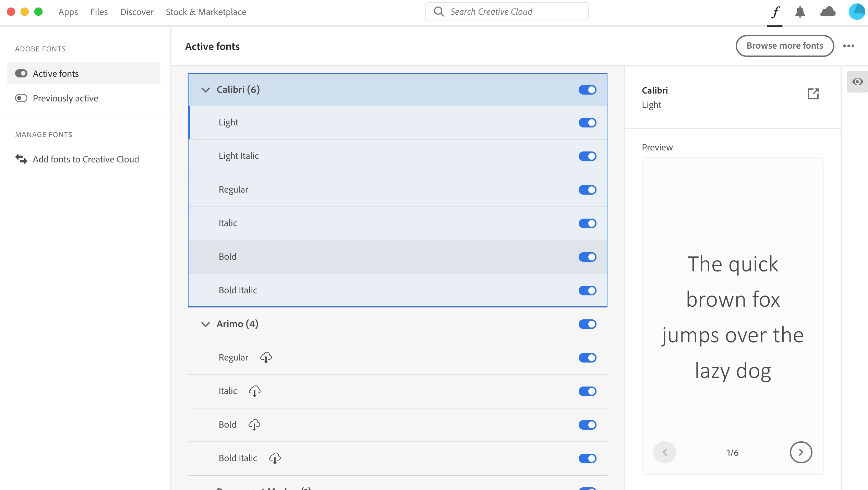Click the Search Creative Cloud field
The width and height of the screenshot is (868, 490).
point(507,12)
